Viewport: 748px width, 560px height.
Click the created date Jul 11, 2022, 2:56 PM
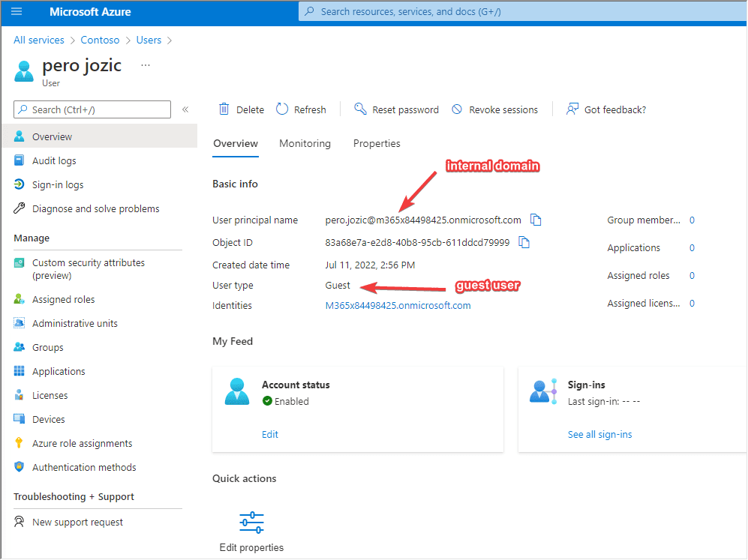(370, 265)
